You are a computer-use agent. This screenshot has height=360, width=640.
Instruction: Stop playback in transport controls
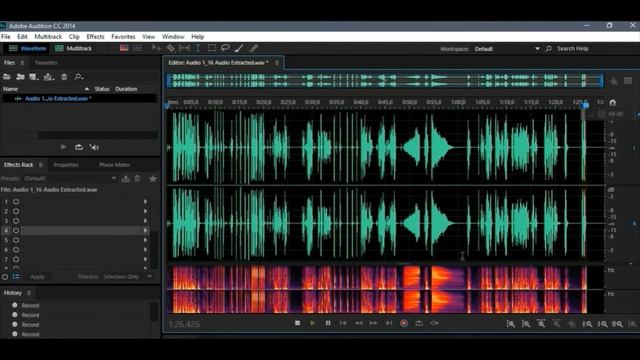click(x=298, y=323)
